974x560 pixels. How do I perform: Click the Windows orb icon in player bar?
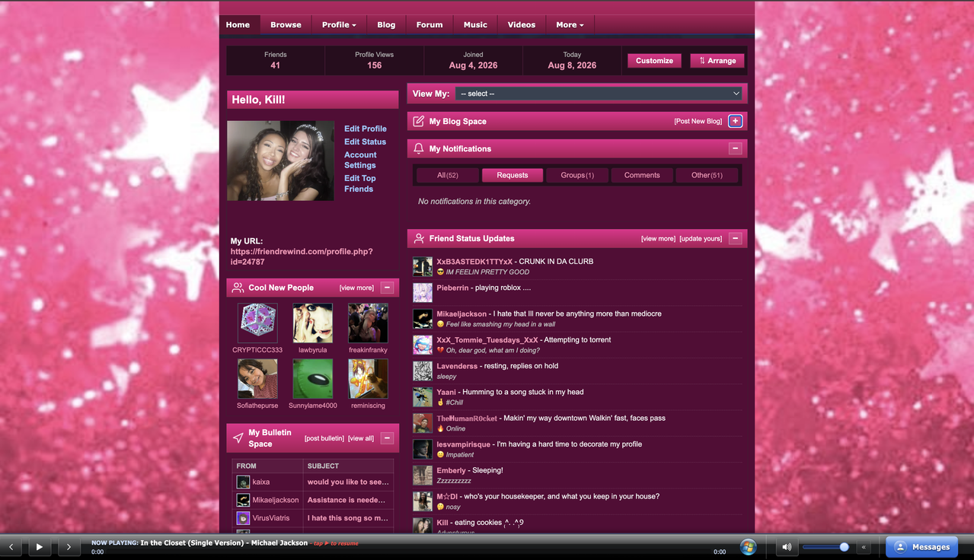pyautogui.click(x=748, y=547)
